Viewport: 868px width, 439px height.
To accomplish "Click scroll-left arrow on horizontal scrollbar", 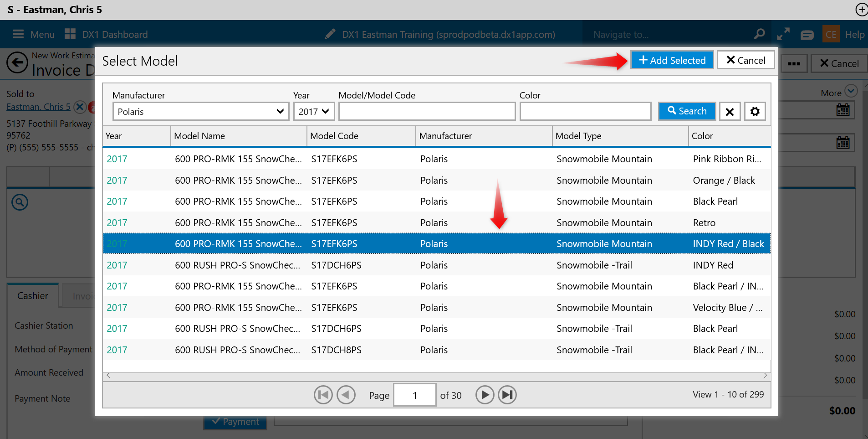I will pos(108,376).
